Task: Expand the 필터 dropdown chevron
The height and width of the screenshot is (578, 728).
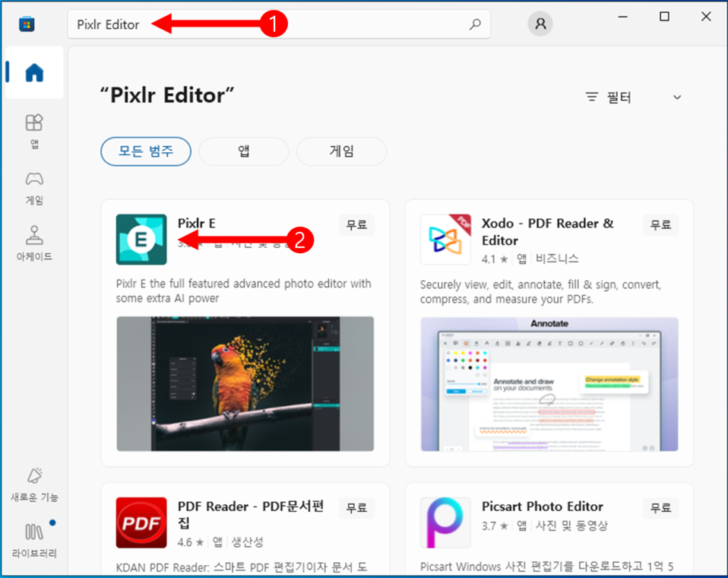Action: coord(677,97)
